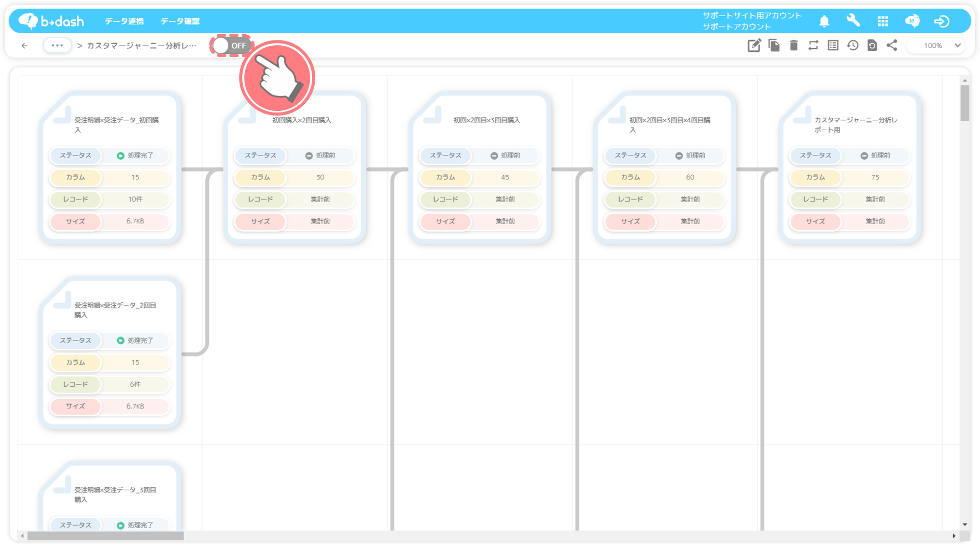Open the apps grid menu
Viewport: 980px width, 551px height.
(x=883, y=21)
